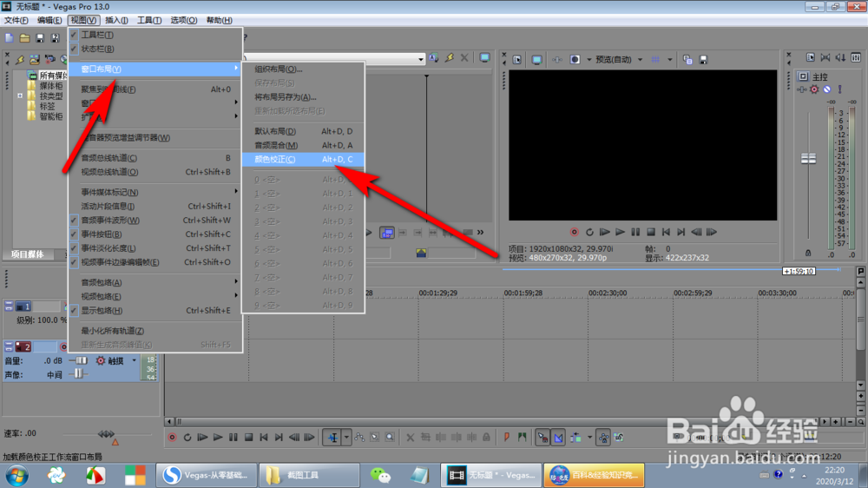
Task: Toggle the Automatic Crossfades icon
Action: (x=558, y=438)
